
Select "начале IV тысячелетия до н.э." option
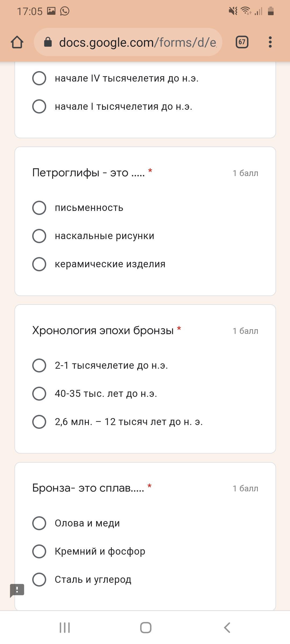click(39, 78)
